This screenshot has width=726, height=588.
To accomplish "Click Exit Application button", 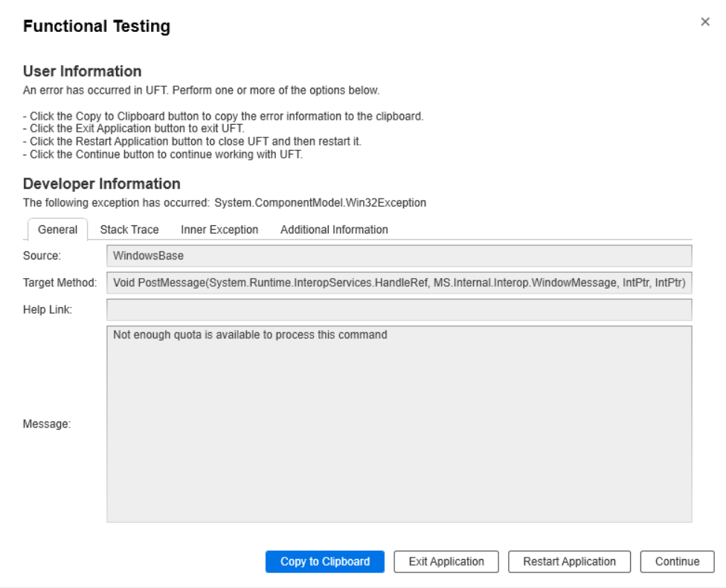I will point(446,561).
